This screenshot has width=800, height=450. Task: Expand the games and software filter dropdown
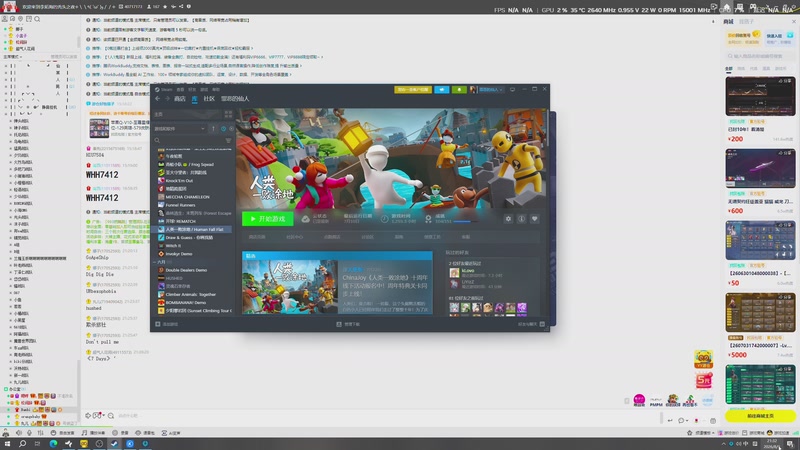click(180, 129)
